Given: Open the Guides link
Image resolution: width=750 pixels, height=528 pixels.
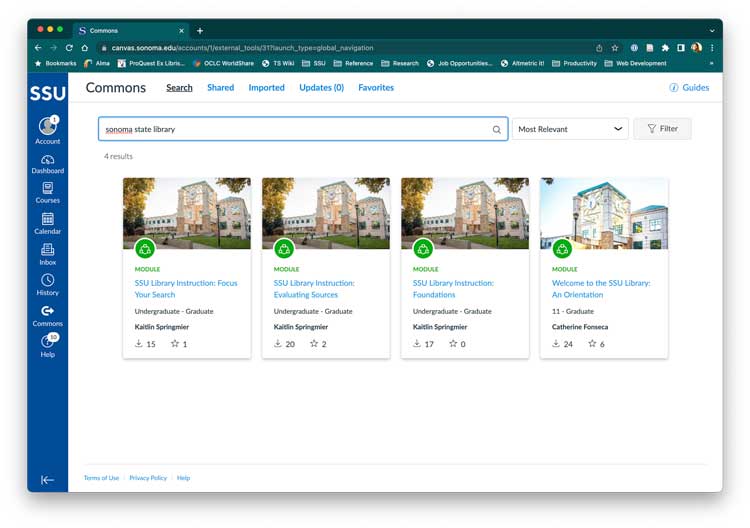Looking at the screenshot, I should coord(695,88).
